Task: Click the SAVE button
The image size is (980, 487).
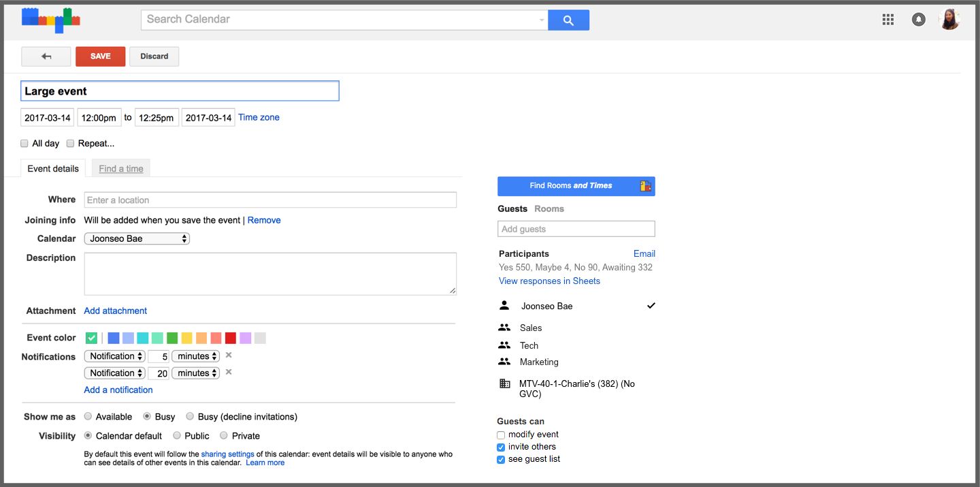Action: [x=100, y=56]
